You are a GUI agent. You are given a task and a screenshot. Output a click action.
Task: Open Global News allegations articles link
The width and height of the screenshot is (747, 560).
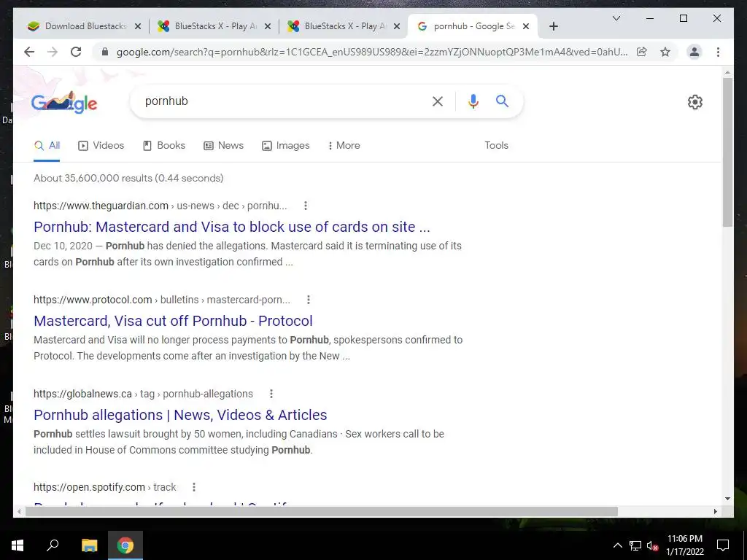pos(180,415)
